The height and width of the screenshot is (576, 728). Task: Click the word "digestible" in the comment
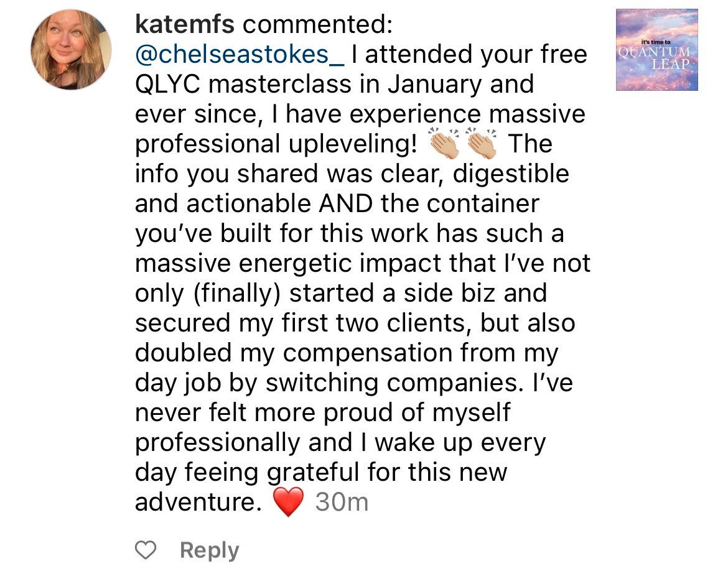click(511, 174)
